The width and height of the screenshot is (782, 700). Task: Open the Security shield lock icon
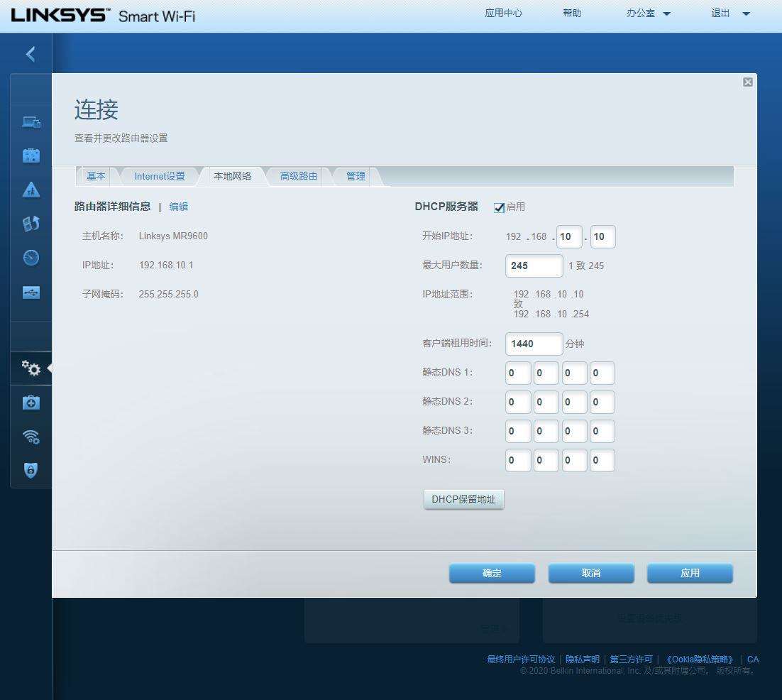pos(31,470)
